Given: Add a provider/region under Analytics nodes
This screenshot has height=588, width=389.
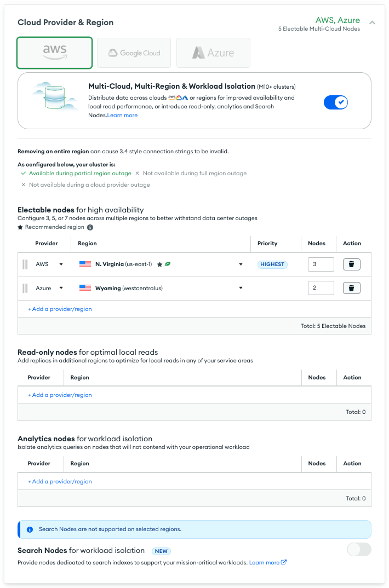Looking at the screenshot, I should pyautogui.click(x=60, y=482).
